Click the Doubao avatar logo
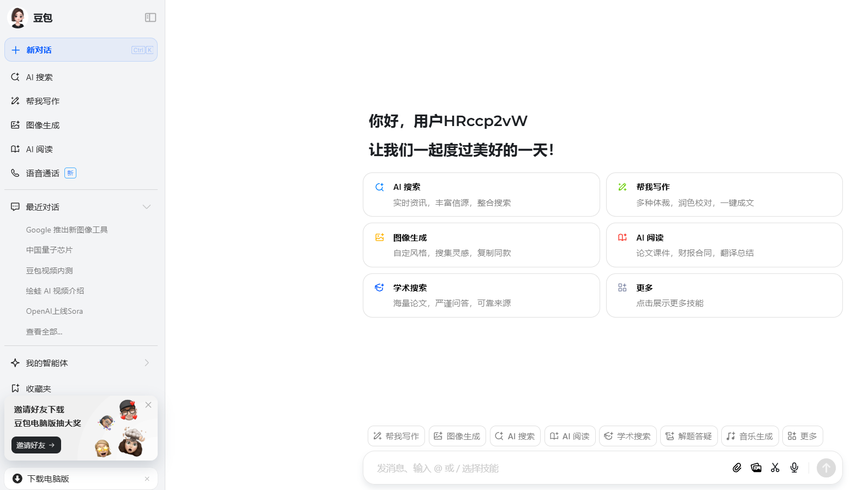868x490 pixels. click(x=17, y=17)
